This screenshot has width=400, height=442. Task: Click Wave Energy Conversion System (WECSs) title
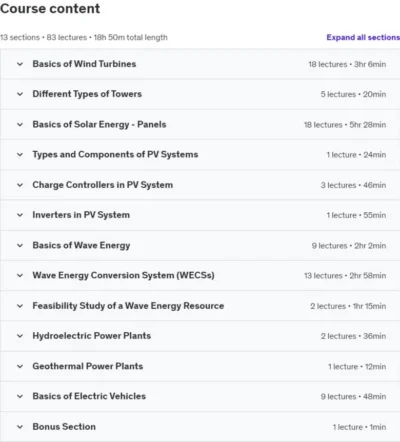point(123,275)
